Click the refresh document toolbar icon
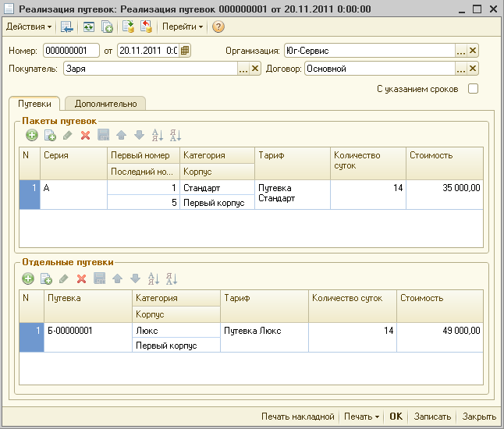 click(x=89, y=27)
